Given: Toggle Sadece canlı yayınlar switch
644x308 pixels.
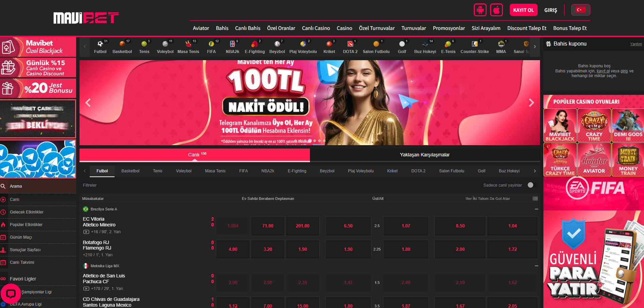Looking at the screenshot, I should click(530, 185).
